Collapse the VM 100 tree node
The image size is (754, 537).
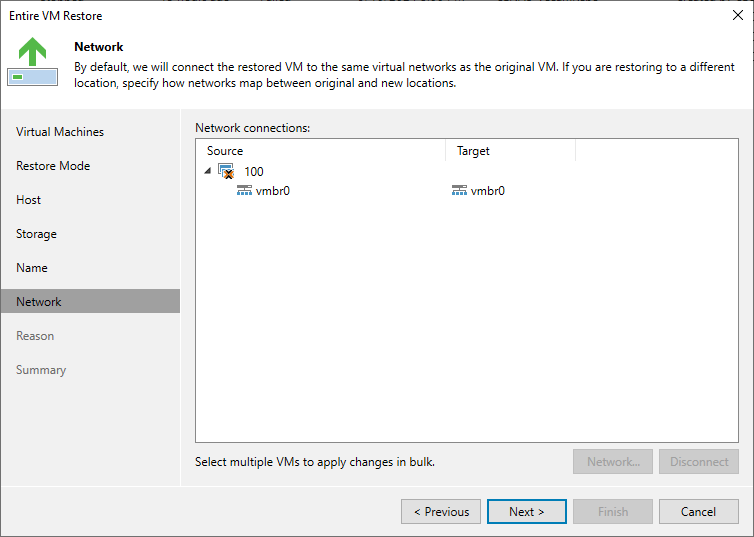208,171
